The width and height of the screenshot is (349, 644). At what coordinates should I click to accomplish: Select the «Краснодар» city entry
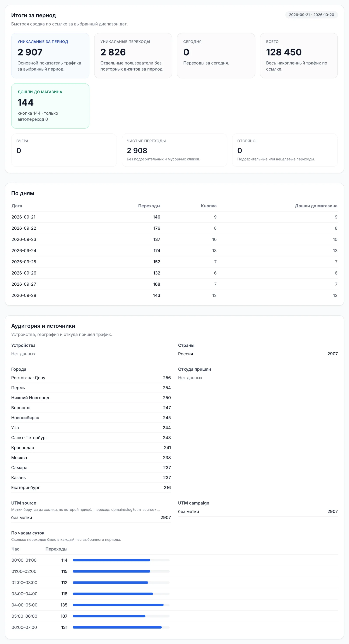pyautogui.click(x=91, y=448)
